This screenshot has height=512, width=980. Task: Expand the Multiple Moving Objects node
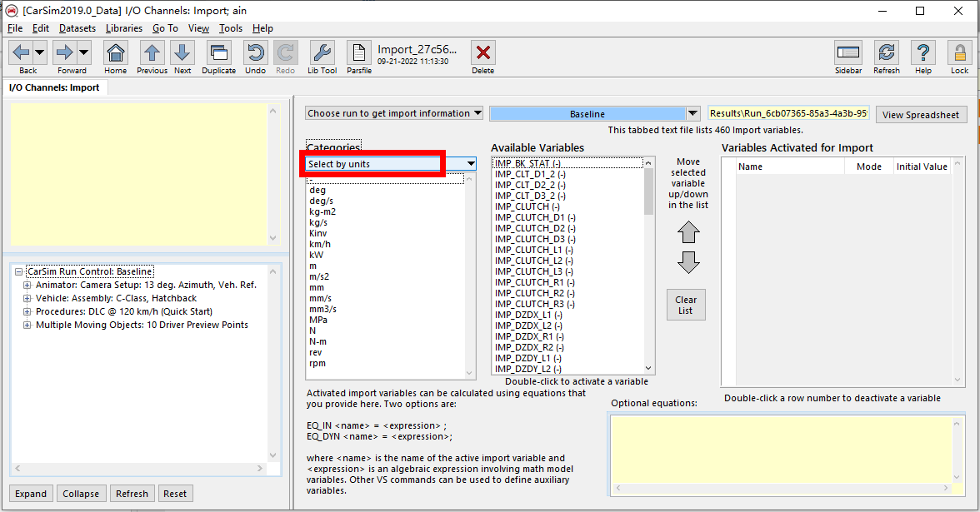point(27,325)
